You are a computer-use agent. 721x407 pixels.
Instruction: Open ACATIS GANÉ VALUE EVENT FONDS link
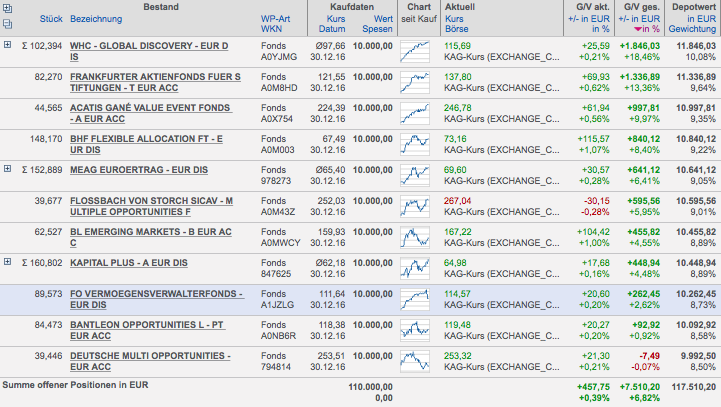(150, 113)
